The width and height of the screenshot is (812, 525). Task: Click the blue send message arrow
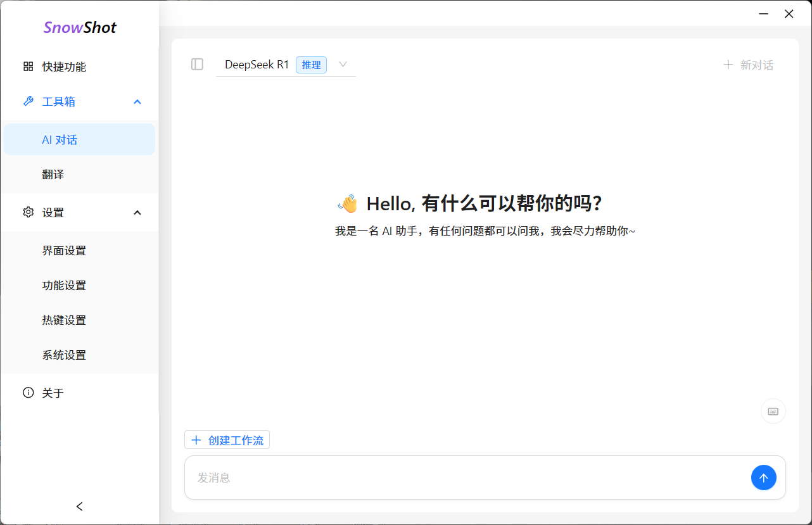(763, 478)
